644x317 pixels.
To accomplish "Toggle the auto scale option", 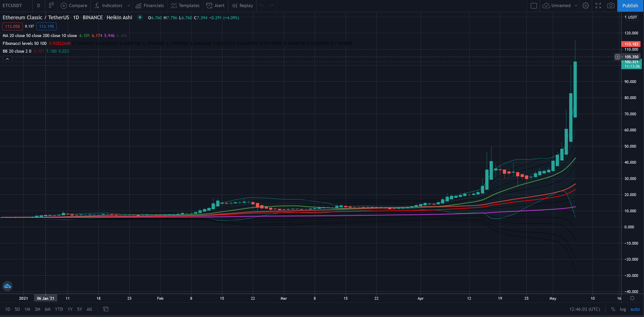I will tap(635, 309).
